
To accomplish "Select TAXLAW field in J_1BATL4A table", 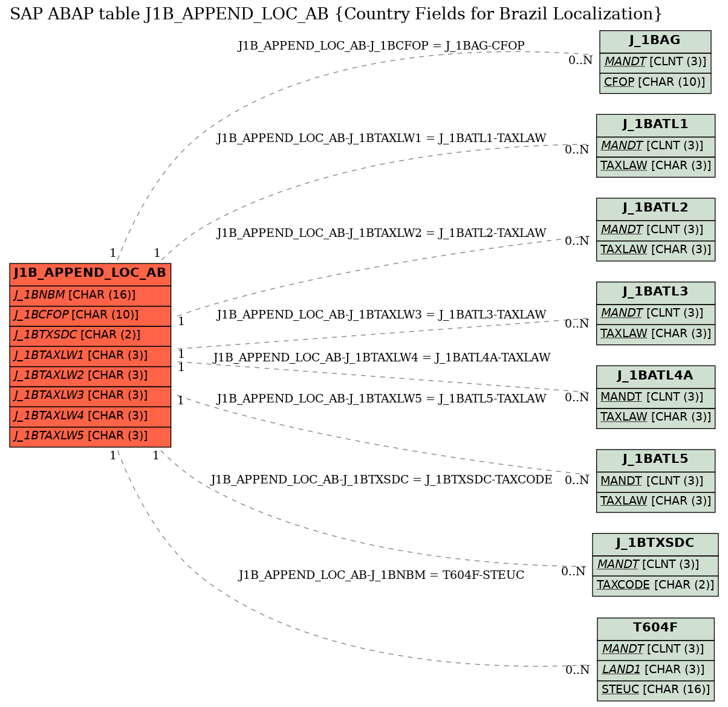I will 655,418.
